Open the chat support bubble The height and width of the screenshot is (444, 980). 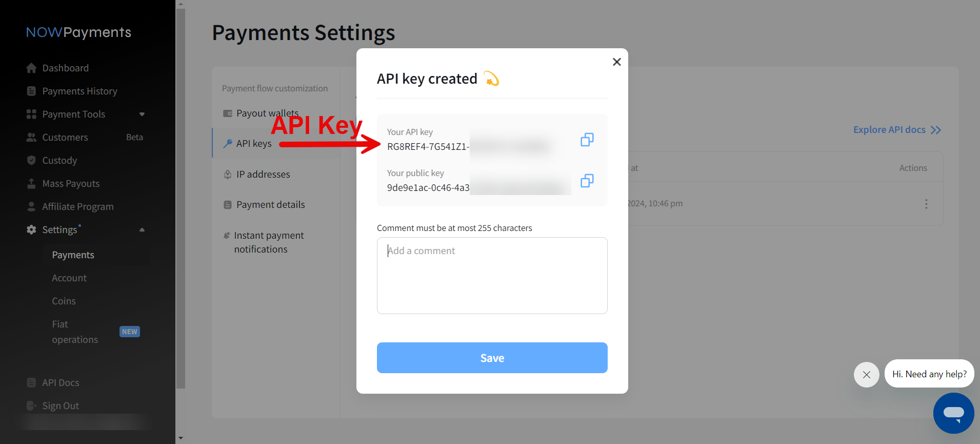[x=953, y=413]
